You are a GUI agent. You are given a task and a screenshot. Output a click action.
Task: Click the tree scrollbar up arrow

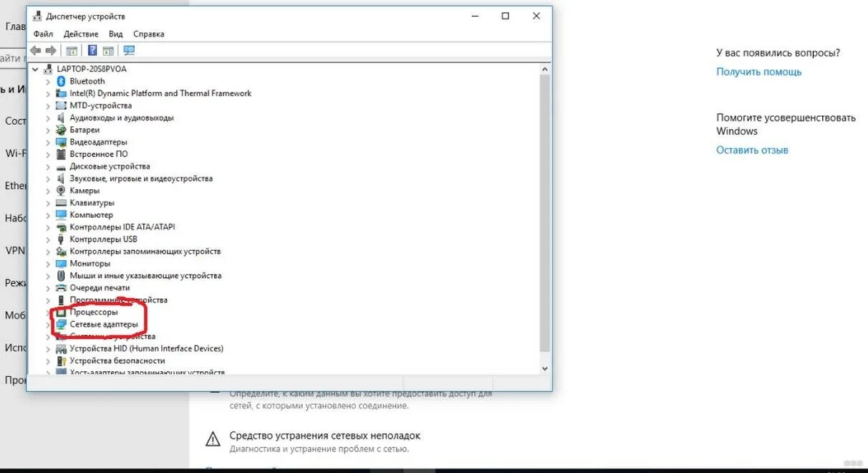(x=545, y=69)
